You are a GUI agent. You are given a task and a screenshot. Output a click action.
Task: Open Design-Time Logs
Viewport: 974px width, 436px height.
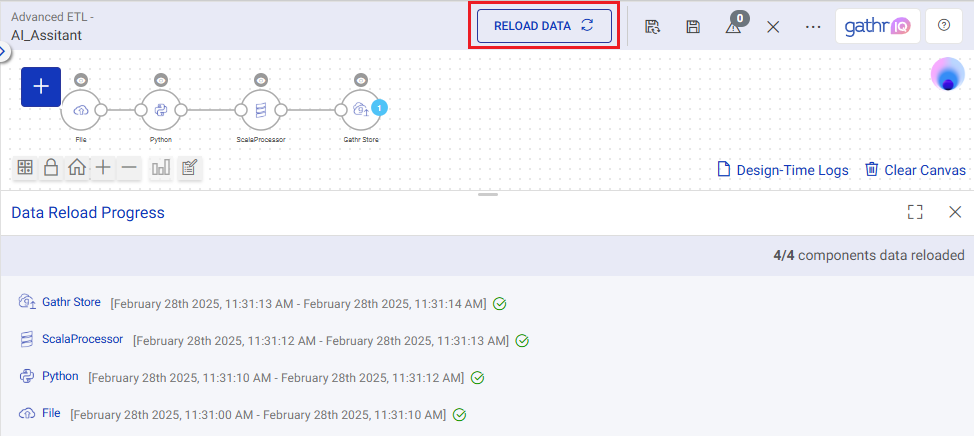783,170
